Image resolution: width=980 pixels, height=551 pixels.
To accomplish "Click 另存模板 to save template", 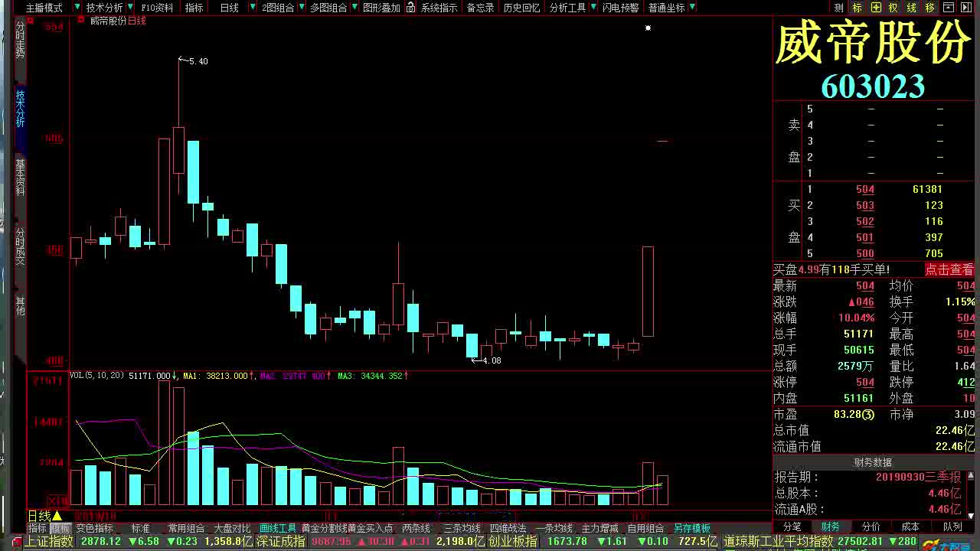I will (692, 528).
